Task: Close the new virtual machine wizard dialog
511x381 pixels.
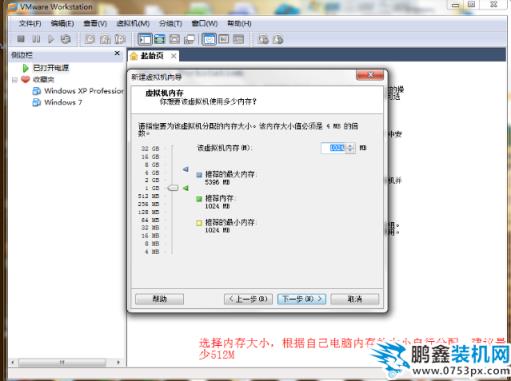Action: (370, 75)
